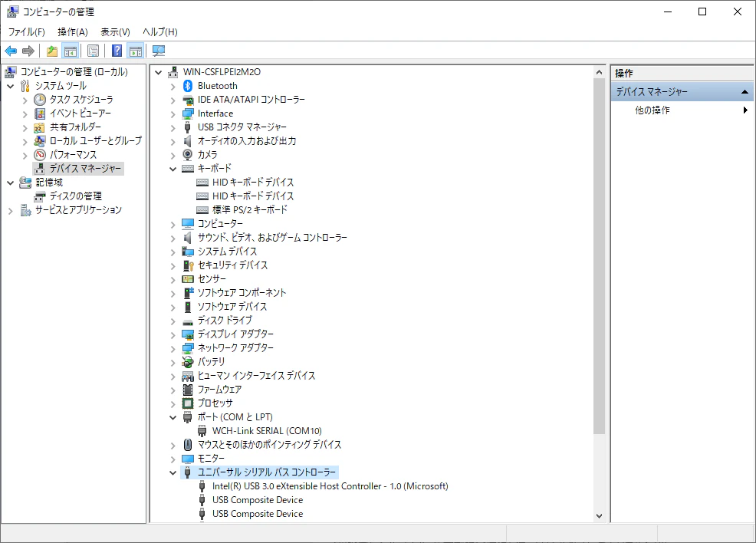
Task: Select IDE ATA/ATAPI コントローラー category
Action: [251, 100]
